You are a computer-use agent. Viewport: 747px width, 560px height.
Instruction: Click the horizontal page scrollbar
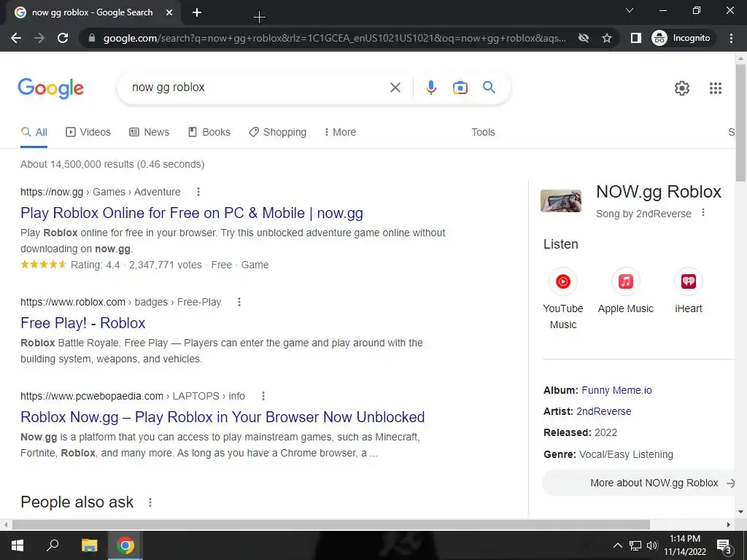point(330,524)
